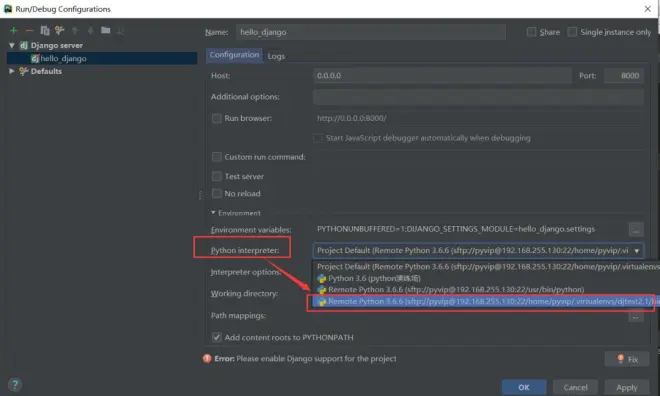
Task: Open the Path mappings browse button
Action: [x=636, y=316]
